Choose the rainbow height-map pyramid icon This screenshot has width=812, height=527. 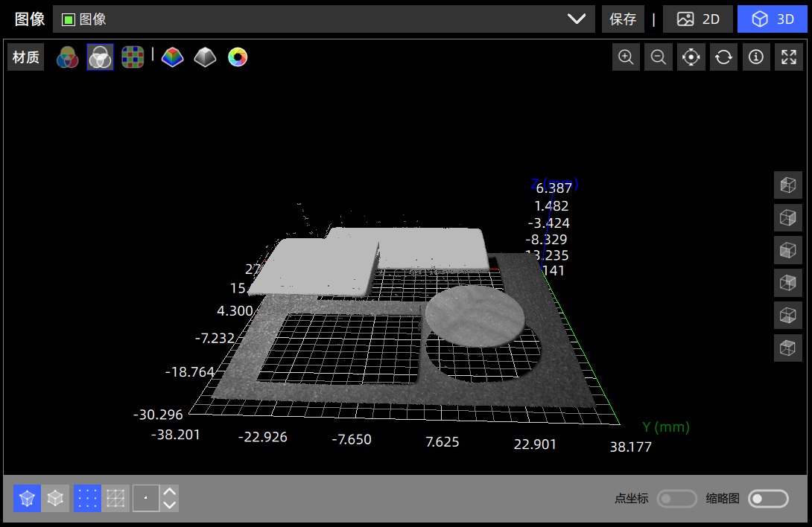(x=172, y=57)
